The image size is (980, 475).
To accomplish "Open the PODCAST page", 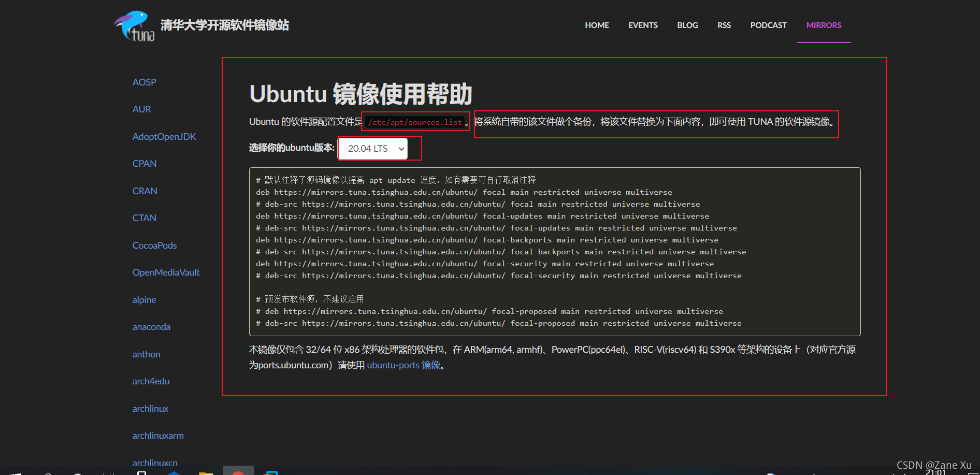I will pyautogui.click(x=768, y=25).
